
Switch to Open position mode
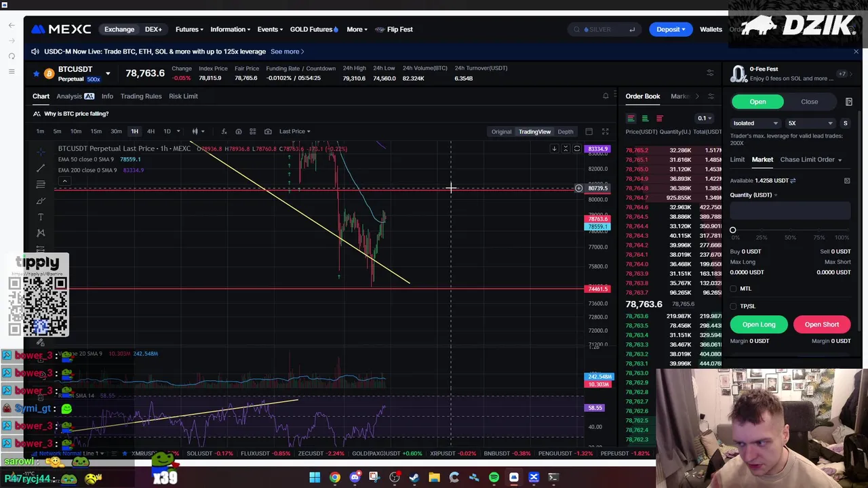[x=757, y=102]
